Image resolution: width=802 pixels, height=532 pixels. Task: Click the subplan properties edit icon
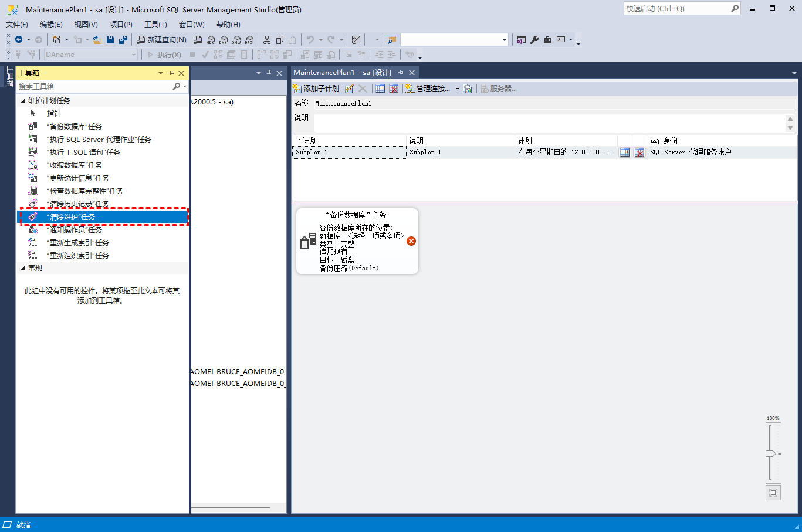350,89
